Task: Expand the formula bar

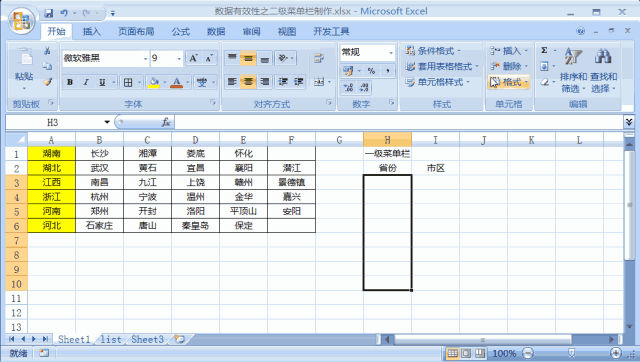Action: [x=629, y=122]
